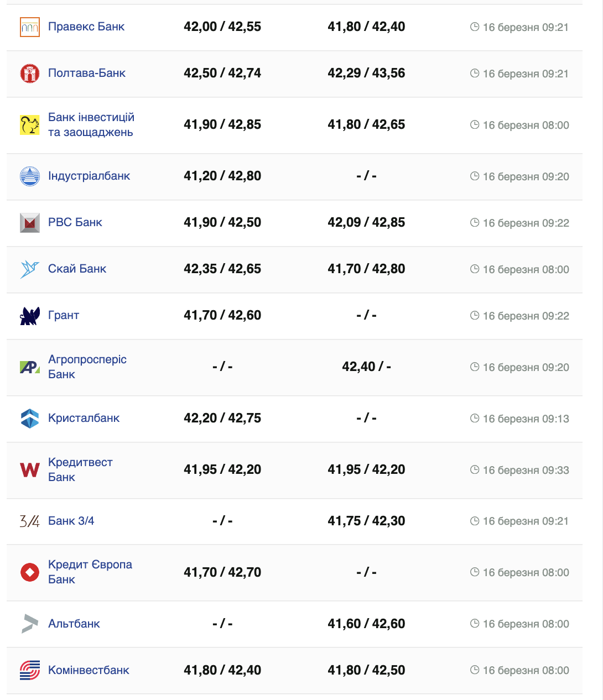Image resolution: width=603 pixels, height=700 pixels.
Task: Open the Індустріалбанк link
Action: pyautogui.click(x=89, y=176)
